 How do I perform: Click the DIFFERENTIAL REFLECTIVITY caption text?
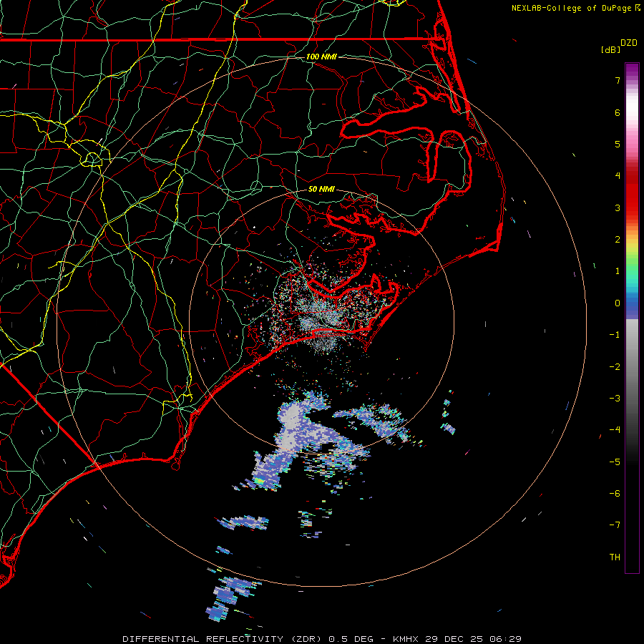[203, 639]
